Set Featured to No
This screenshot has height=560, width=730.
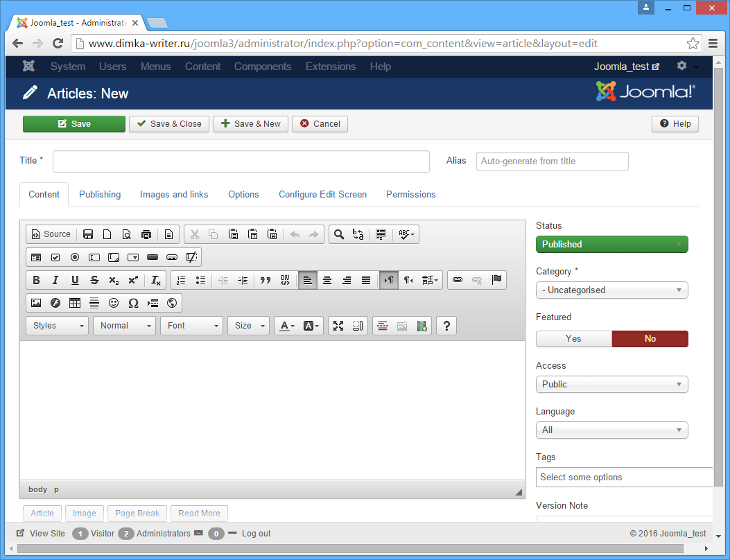point(650,339)
